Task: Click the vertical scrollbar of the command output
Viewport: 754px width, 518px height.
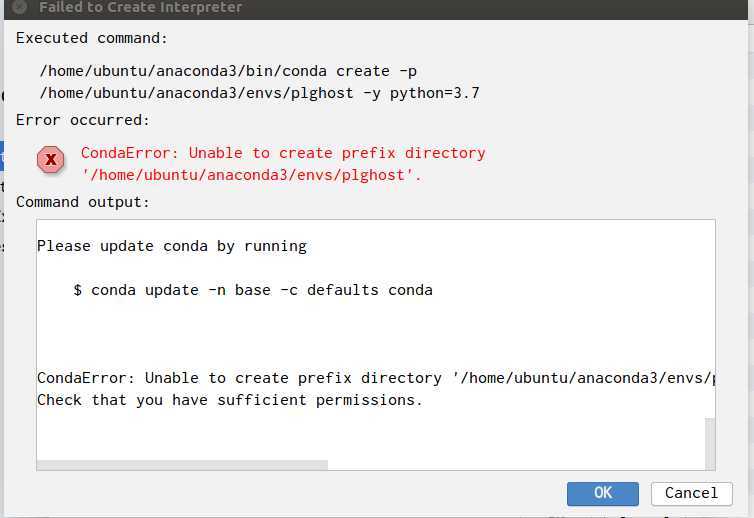Action: coord(710,442)
